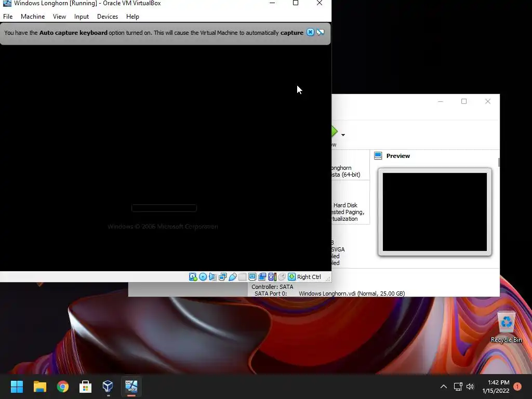Maximize the VirtualBox Manager window
The image size is (532, 399).
[x=464, y=101]
